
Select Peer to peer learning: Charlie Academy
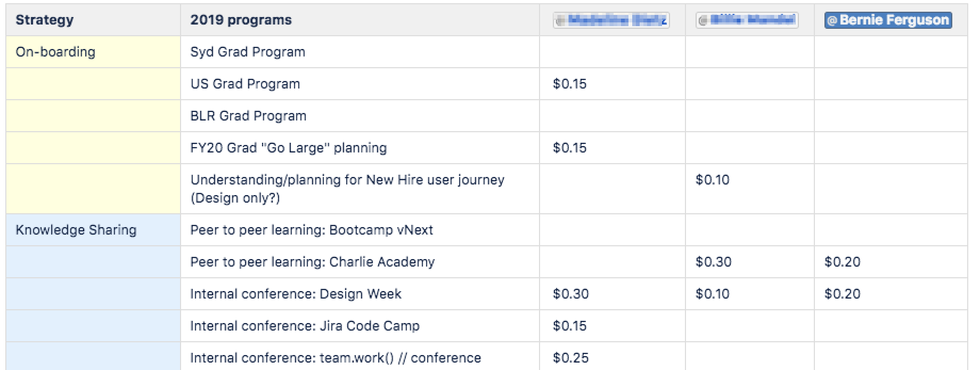tap(360, 262)
